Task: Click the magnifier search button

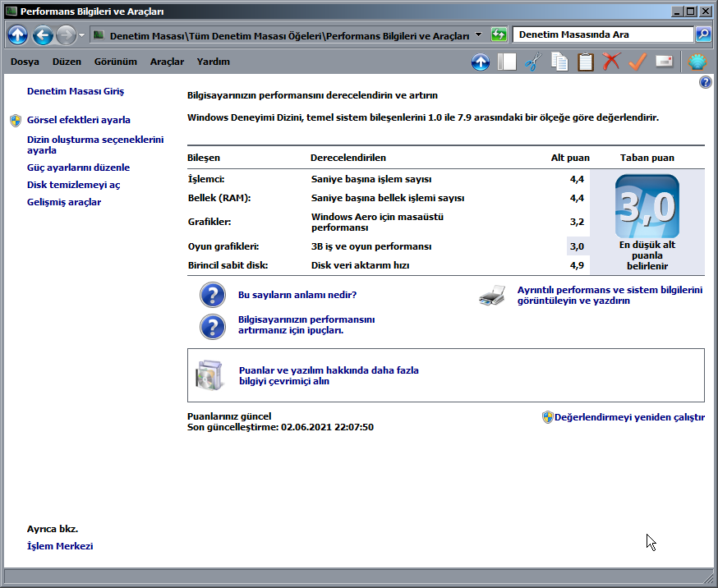Action: (x=703, y=34)
